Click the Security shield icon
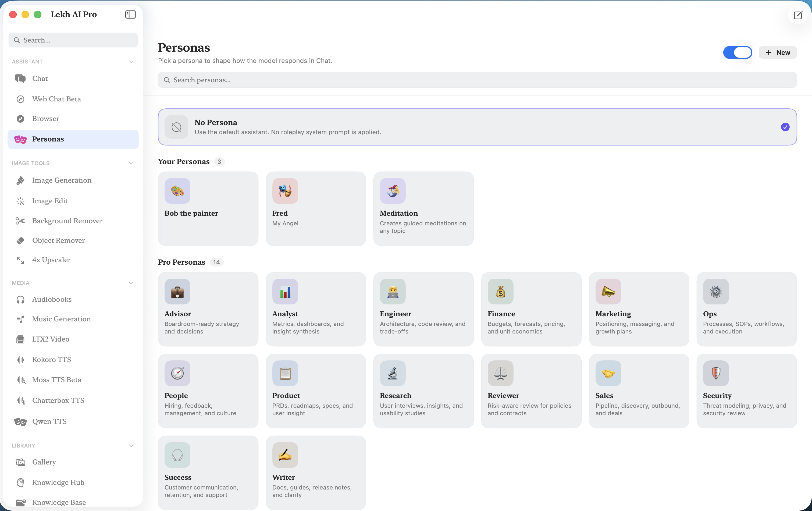Image resolution: width=812 pixels, height=511 pixels. coord(716,373)
